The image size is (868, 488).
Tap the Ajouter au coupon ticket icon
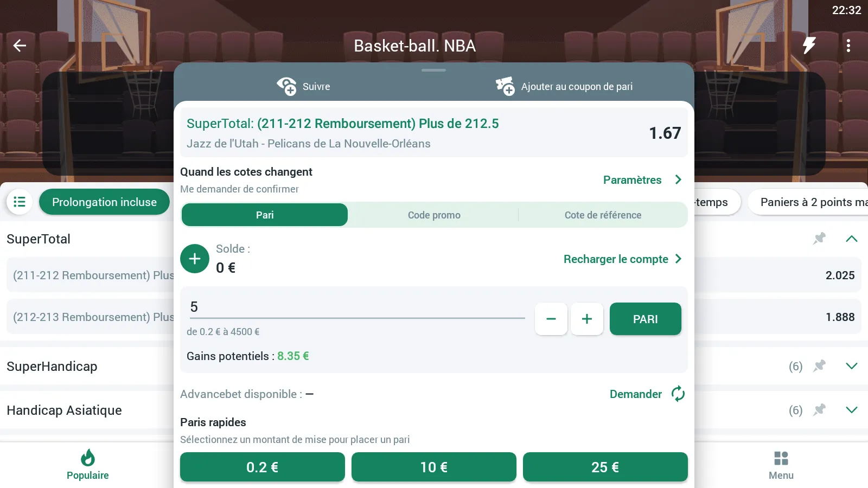[505, 86]
